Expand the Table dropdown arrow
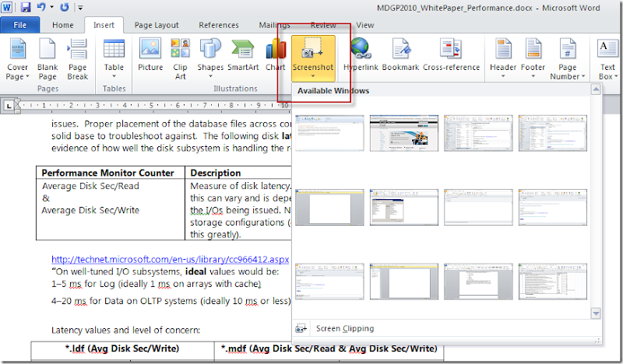The width and height of the screenshot is (623, 364). click(114, 76)
